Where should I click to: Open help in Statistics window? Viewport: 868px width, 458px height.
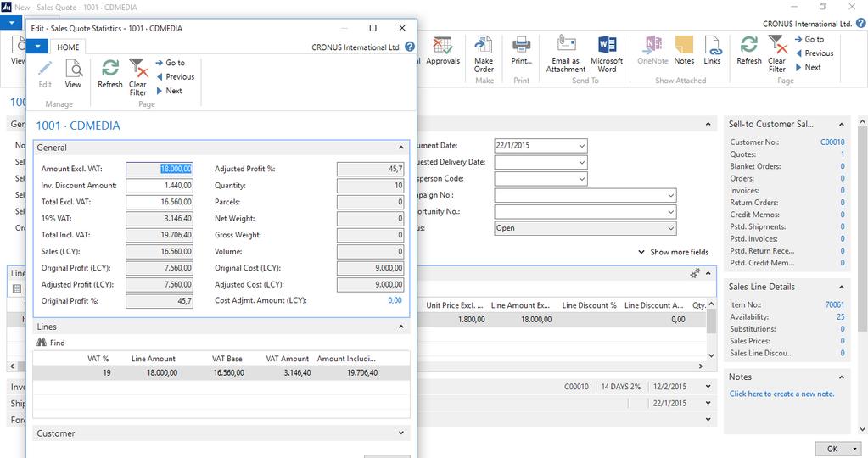pyautogui.click(x=410, y=47)
